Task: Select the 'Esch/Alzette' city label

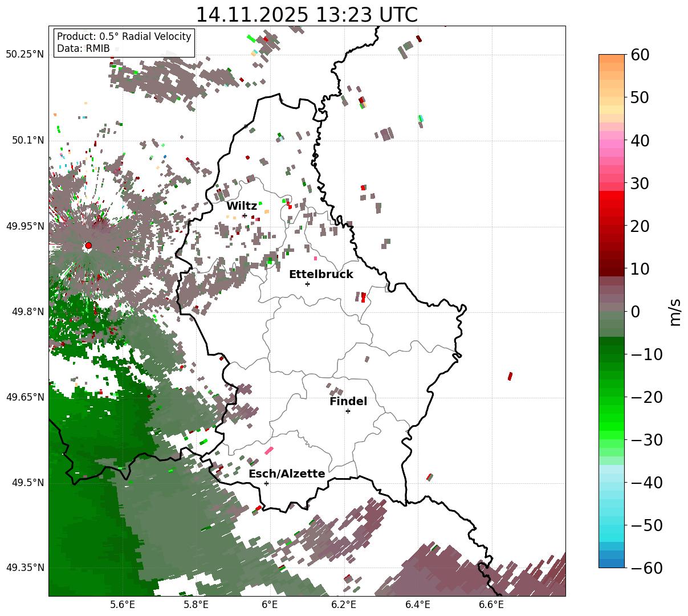Action: pos(287,474)
